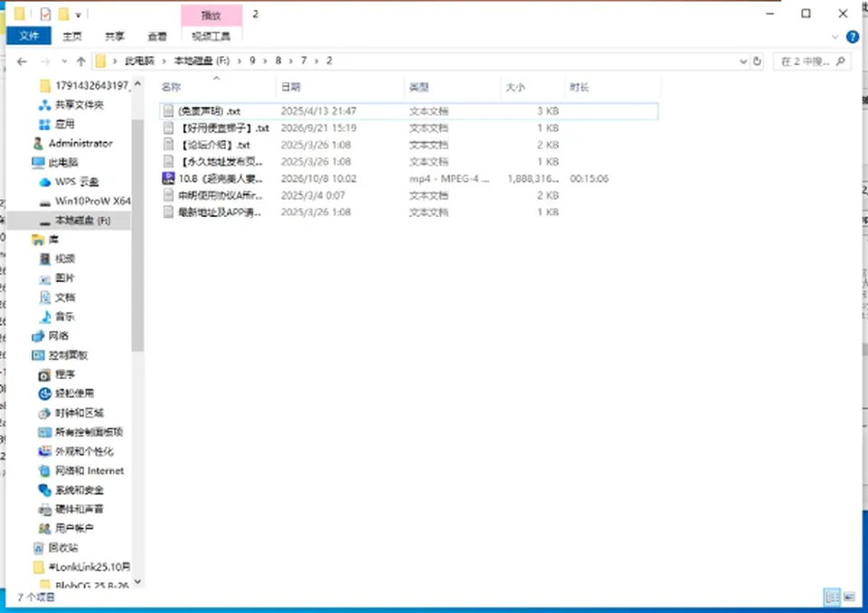Open the 文件 menu tab

pyautogui.click(x=29, y=36)
